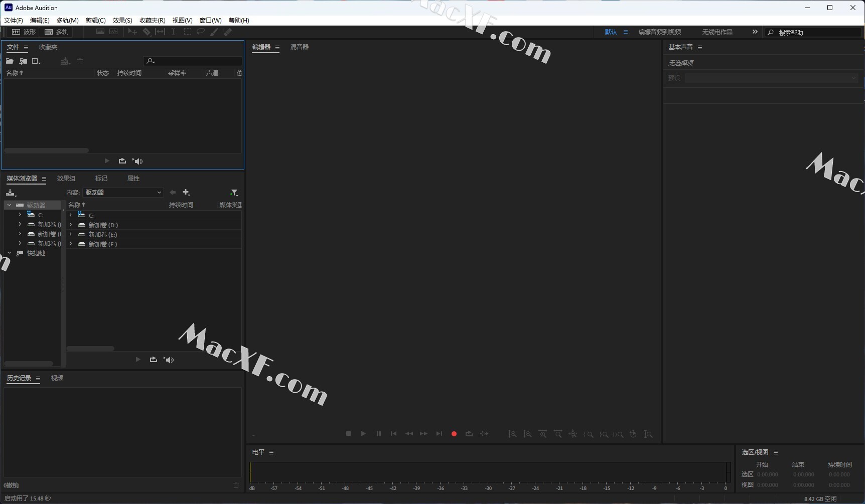This screenshot has width=865, height=504.
Task: Select Radio Production (无线电作品) workspace
Action: pos(717,32)
